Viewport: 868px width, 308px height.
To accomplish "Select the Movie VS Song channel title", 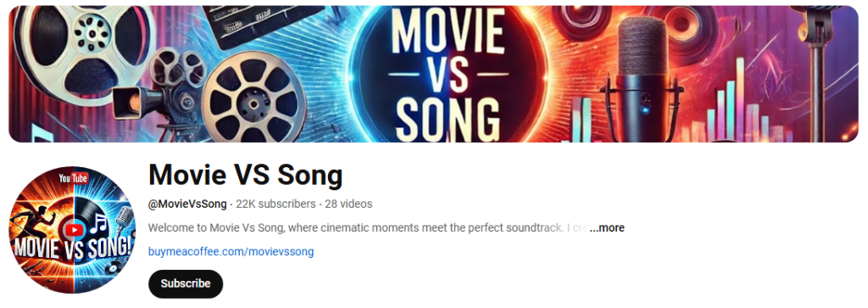I will pos(246,175).
